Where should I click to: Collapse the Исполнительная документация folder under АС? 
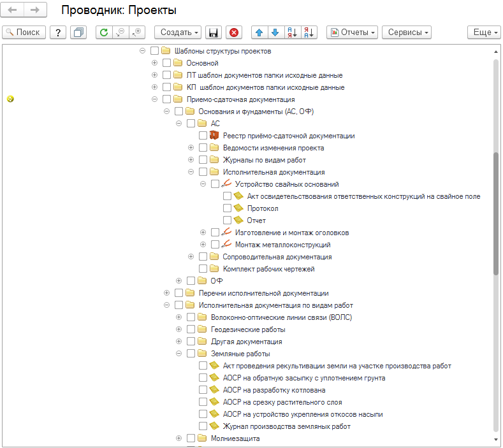[191, 172]
